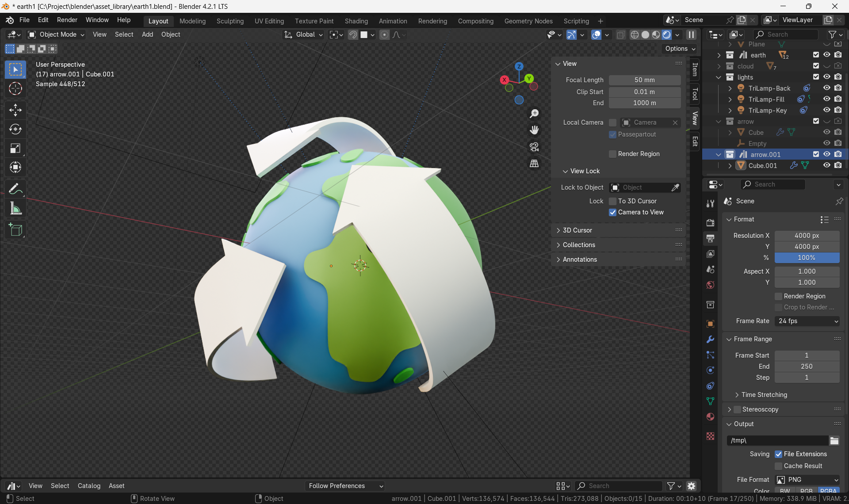Pause viewport render preview

click(x=691, y=34)
